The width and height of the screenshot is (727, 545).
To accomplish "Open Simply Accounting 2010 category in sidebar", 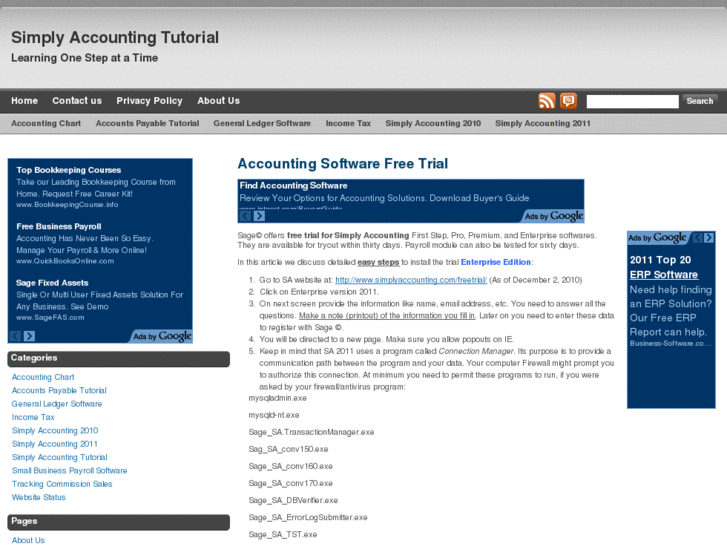I will click(55, 431).
